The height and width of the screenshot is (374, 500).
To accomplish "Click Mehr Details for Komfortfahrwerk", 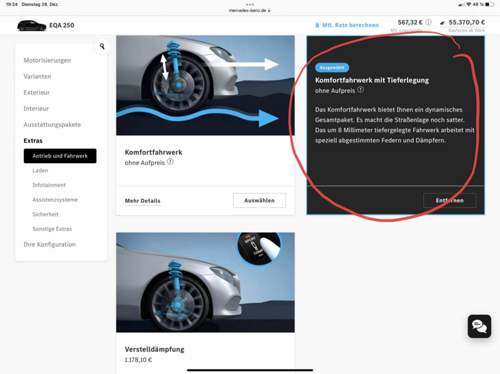I will click(x=142, y=201).
